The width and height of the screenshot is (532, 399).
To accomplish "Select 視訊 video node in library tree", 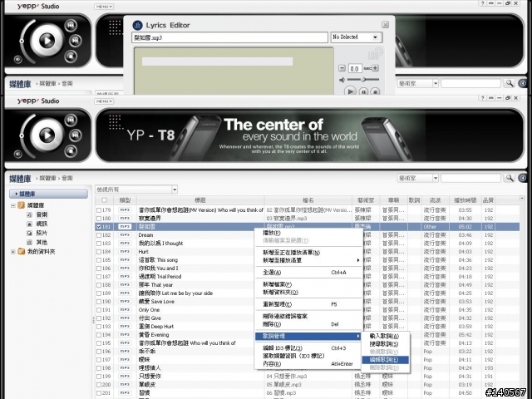I will click(42, 224).
